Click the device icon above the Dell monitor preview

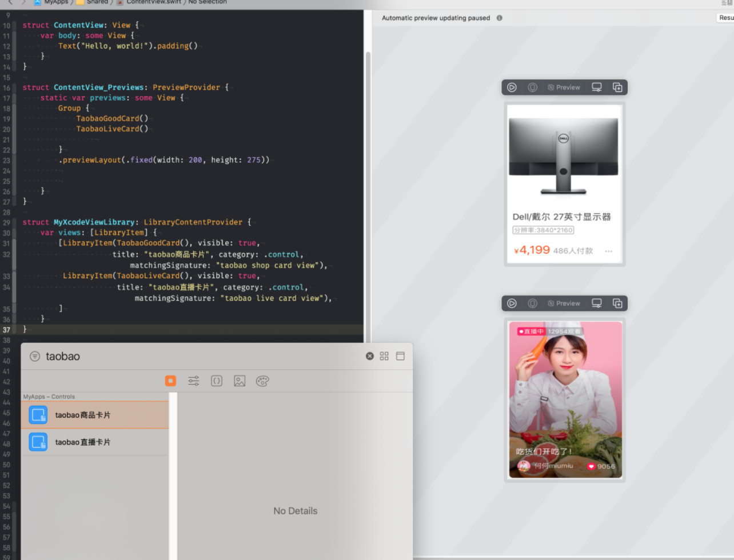(x=532, y=87)
